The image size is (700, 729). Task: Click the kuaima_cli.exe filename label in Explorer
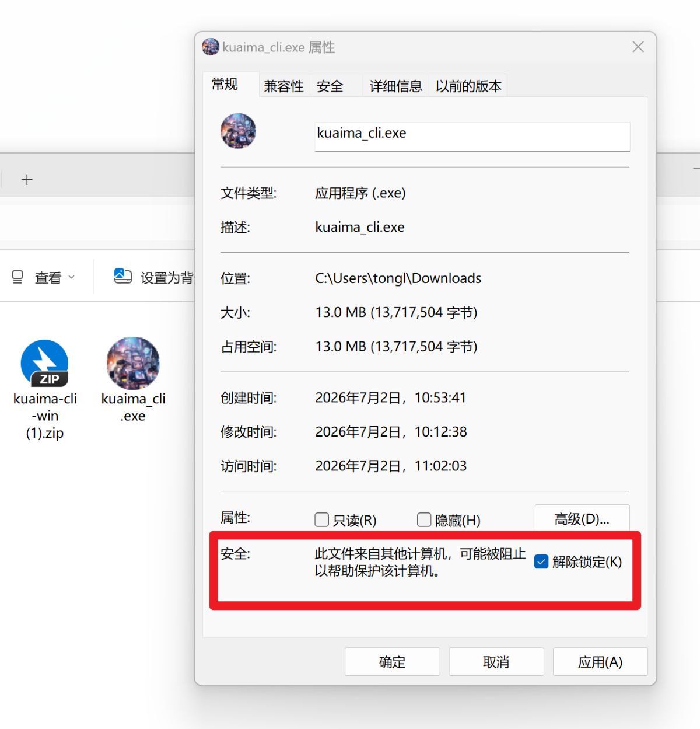[x=134, y=407]
